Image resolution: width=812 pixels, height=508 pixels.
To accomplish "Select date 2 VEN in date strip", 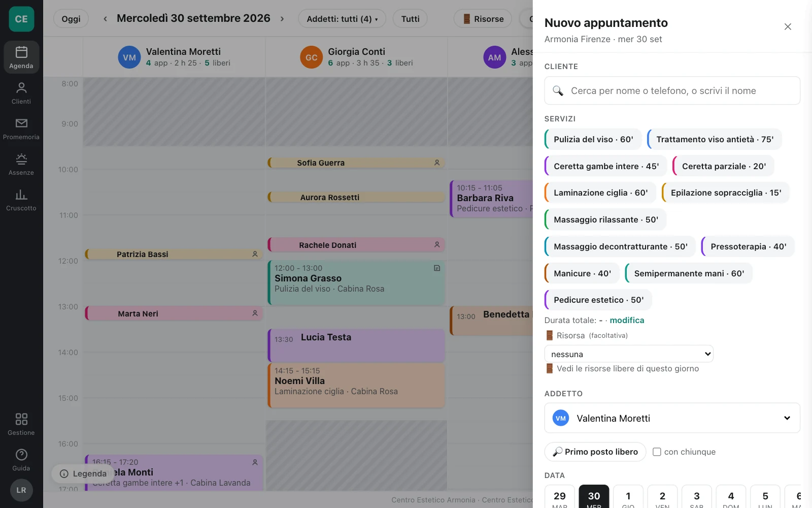I will [662, 497].
